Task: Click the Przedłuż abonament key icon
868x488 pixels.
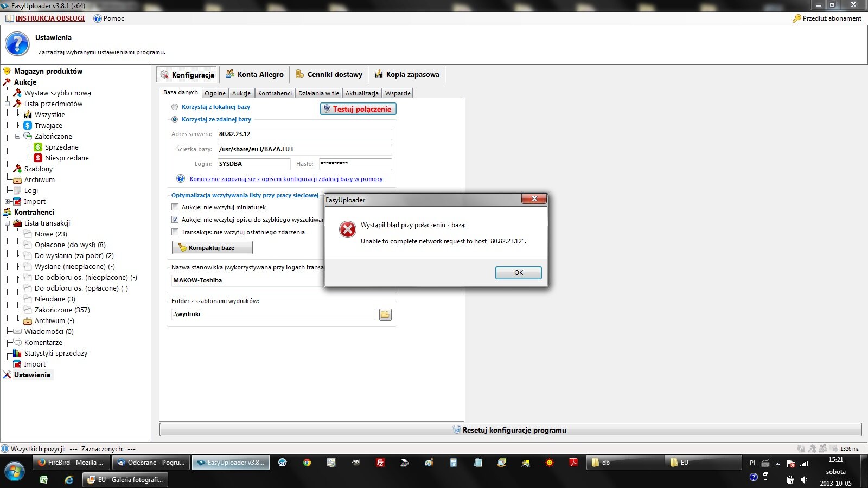Action: coord(796,18)
